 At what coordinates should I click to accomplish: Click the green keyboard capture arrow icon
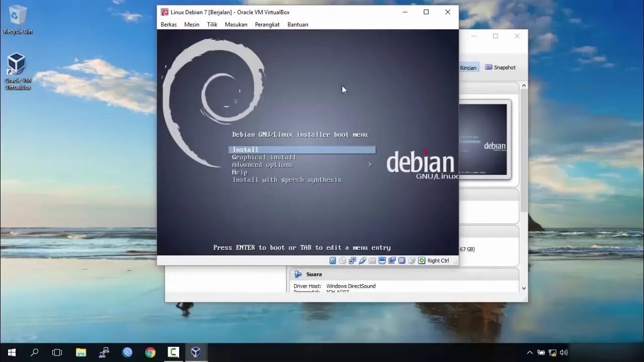point(422,260)
